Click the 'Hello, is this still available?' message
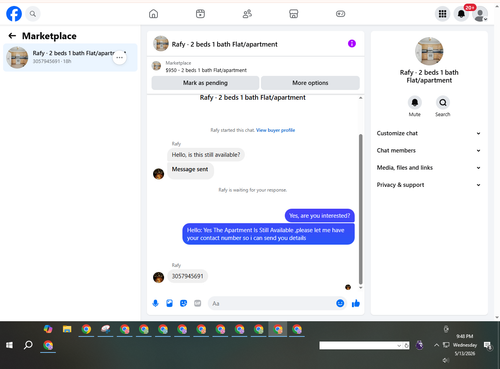Viewport: 500px width, 369px height. pos(206,155)
